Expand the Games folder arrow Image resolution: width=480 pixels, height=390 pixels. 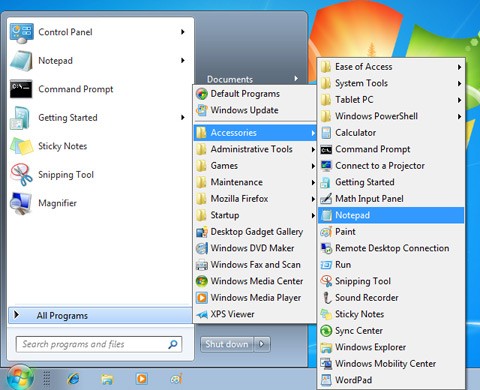[313, 166]
